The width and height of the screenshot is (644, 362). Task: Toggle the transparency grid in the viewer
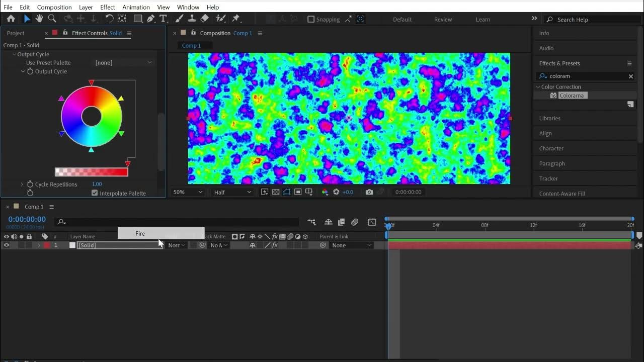(276, 192)
